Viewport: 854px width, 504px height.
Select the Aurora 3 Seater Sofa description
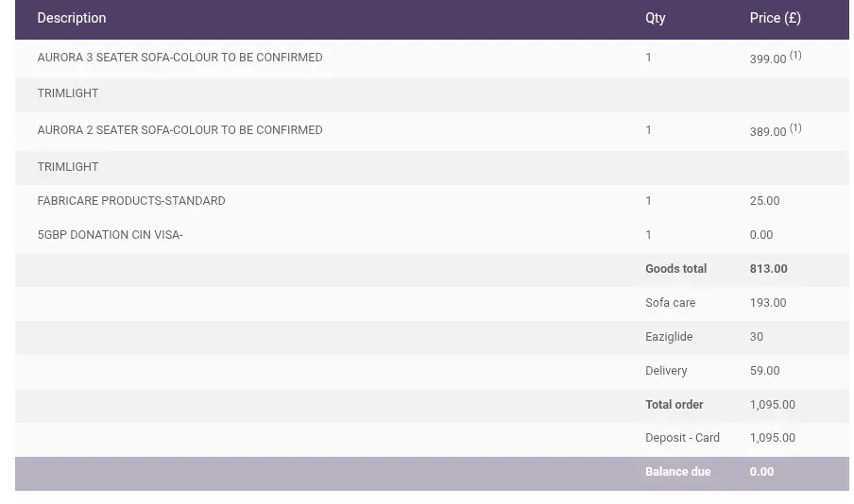pyautogui.click(x=179, y=58)
